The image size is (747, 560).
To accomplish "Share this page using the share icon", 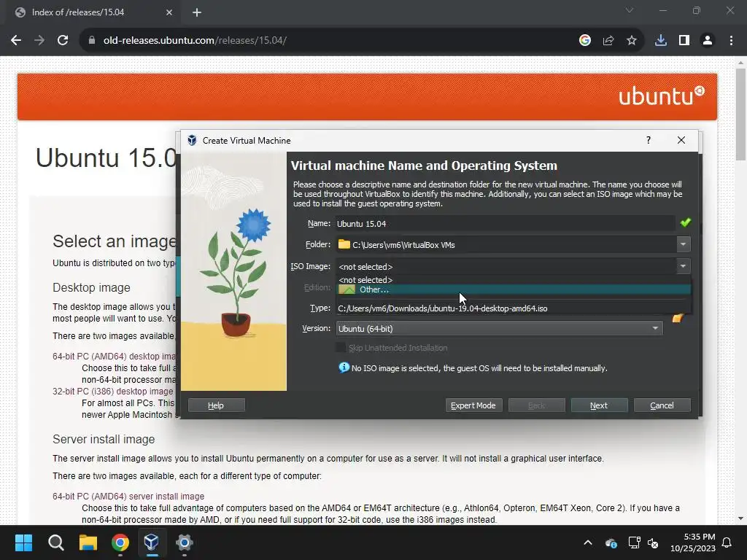I will (x=608, y=41).
